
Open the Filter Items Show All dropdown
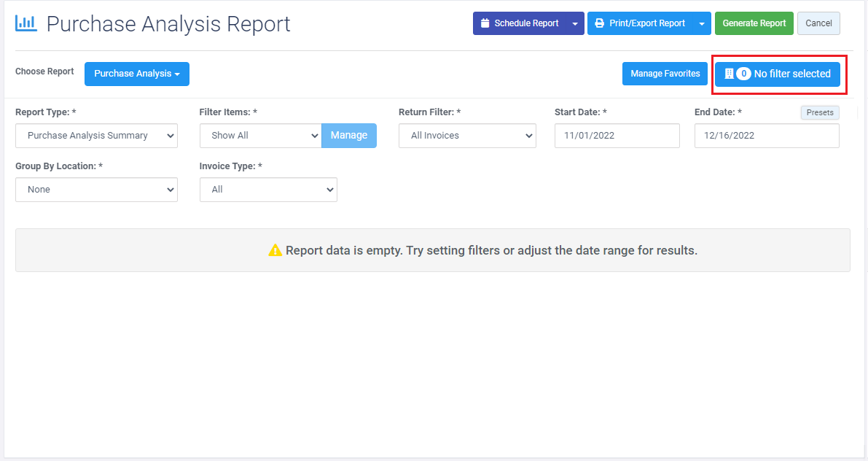tap(260, 136)
